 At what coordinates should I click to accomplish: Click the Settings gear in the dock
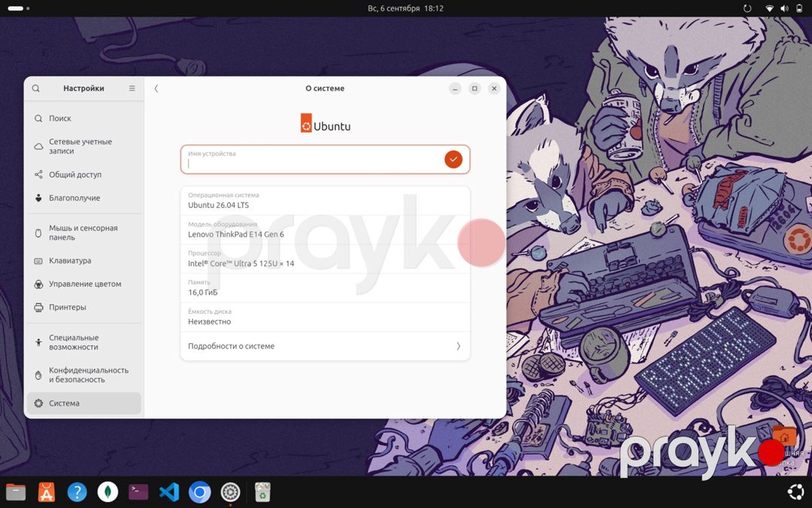point(231,492)
